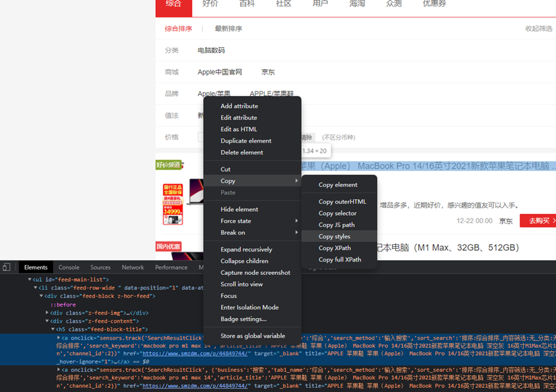Open the M1 Max、32GB、512GB product title

pos(448,247)
